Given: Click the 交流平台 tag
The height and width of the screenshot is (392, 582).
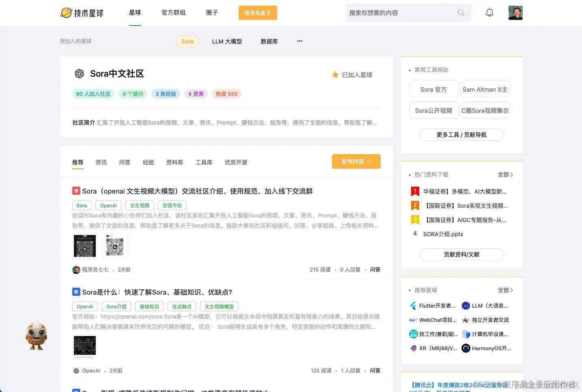Looking at the screenshot, I should (x=172, y=205).
